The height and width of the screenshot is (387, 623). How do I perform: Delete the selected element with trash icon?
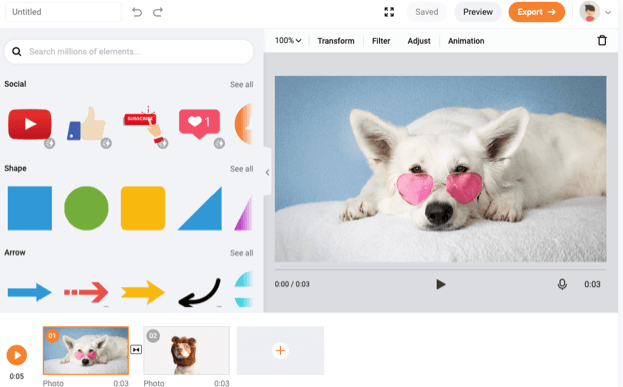pos(602,41)
